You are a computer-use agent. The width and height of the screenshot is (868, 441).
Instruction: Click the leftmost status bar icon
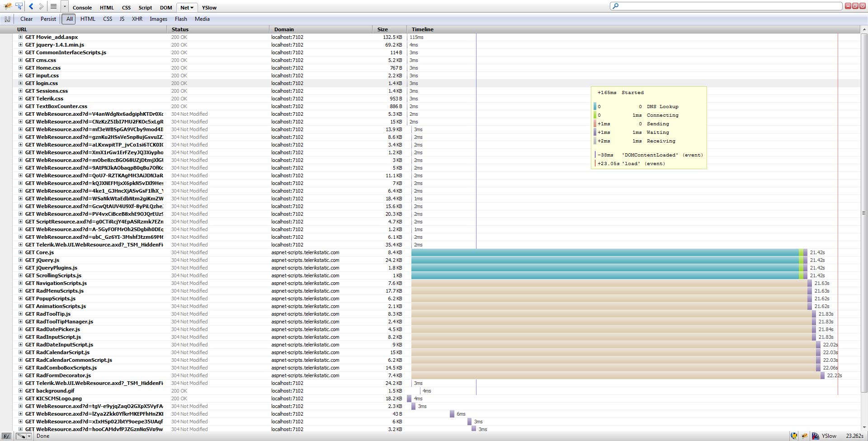tap(7, 436)
